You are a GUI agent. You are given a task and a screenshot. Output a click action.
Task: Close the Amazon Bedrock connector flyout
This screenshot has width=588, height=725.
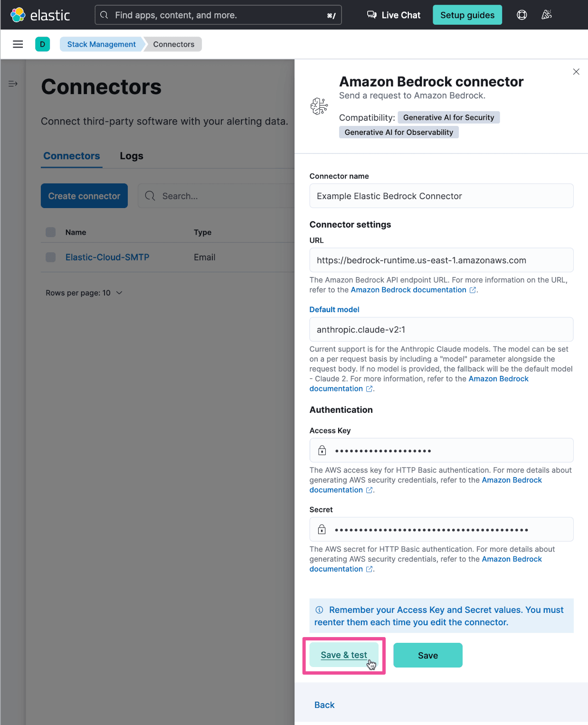point(576,72)
